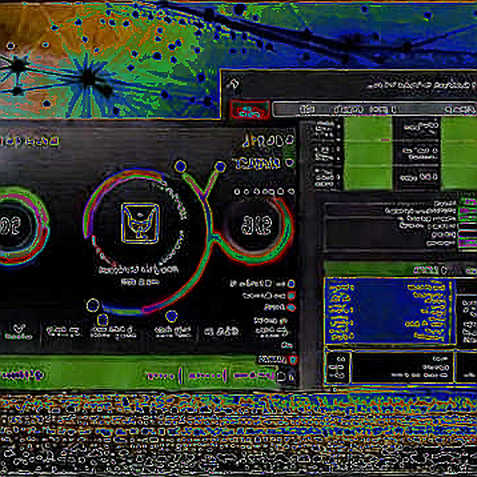477x477 pixels.
Task: Open the rightmost item in the gray toolbar
Action: [460, 109]
